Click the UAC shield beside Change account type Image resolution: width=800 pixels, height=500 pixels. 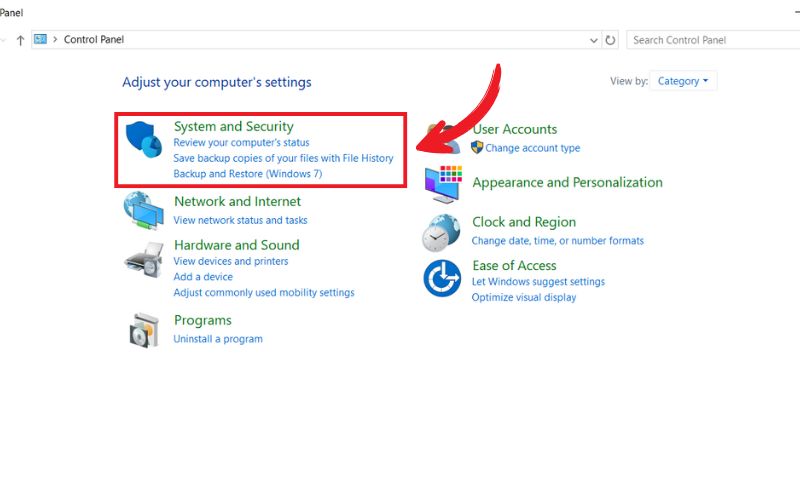click(x=477, y=147)
